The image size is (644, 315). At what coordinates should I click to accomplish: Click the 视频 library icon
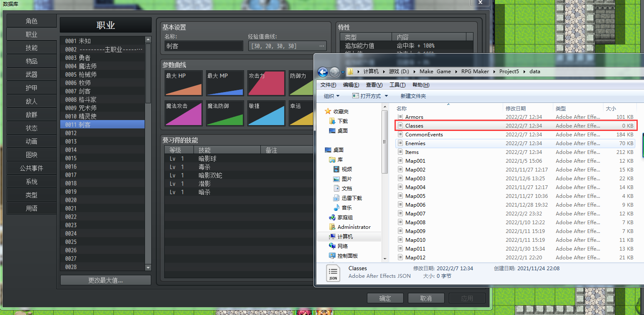pyautogui.click(x=336, y=169)
